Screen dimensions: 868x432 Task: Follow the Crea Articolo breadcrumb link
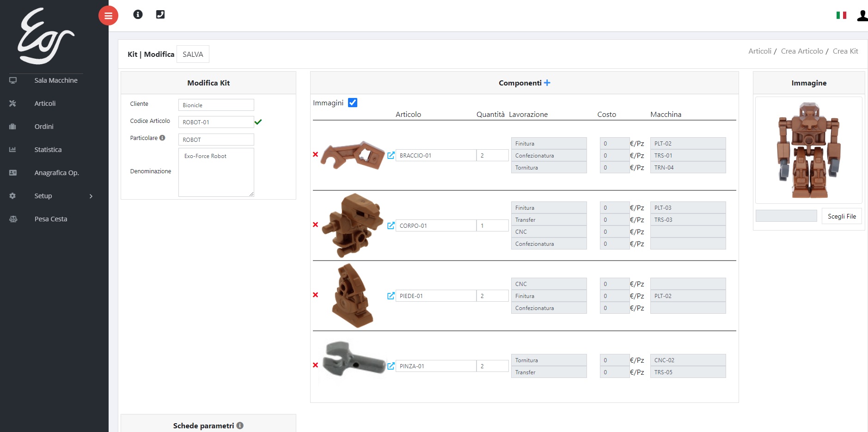coord(802,51)
